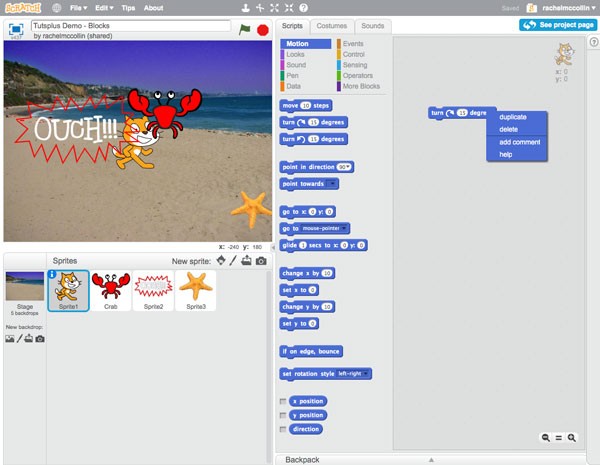600x465 pixels.
Task: Select the Crab sprite thumbnail
Action: (111, 290)
